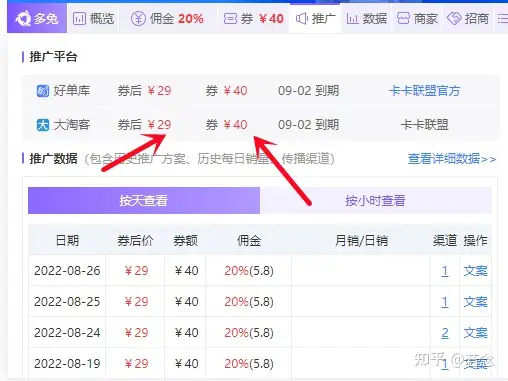
Task: Click the 佣金 column header
Action: [x=249, y=240]
